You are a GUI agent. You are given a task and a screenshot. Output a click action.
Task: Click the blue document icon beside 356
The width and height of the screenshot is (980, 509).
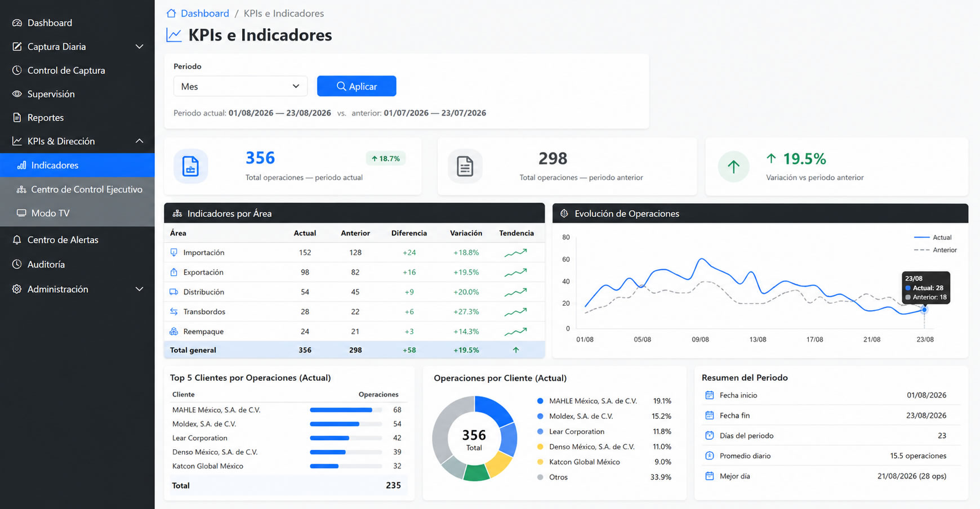click(x=190, y=167)
